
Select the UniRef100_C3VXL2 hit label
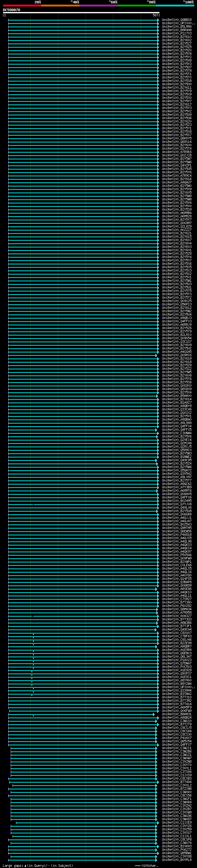click(x=177, y=785)
